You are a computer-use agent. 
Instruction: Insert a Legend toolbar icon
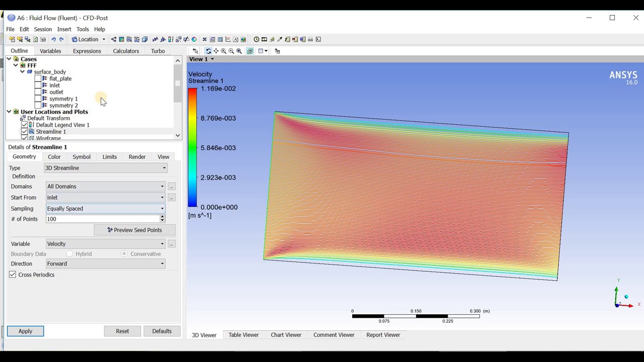(171, 39)
